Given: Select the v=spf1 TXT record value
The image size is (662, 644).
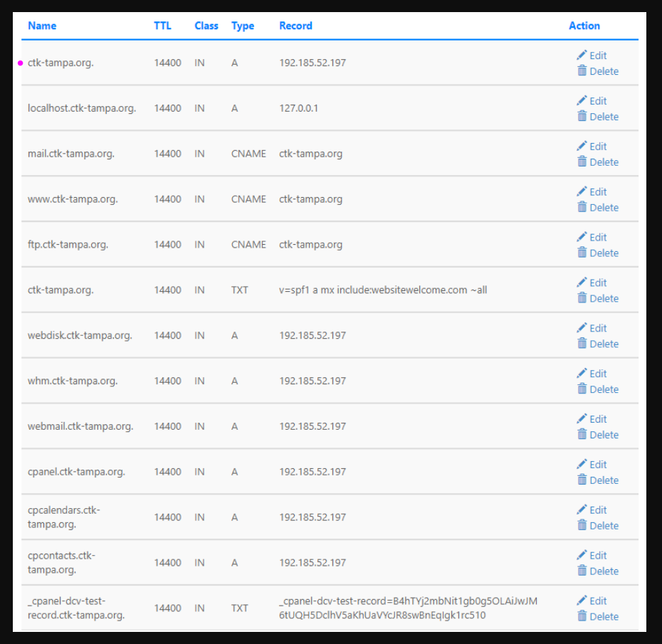Looking at the screenshot, I should 383,290.
